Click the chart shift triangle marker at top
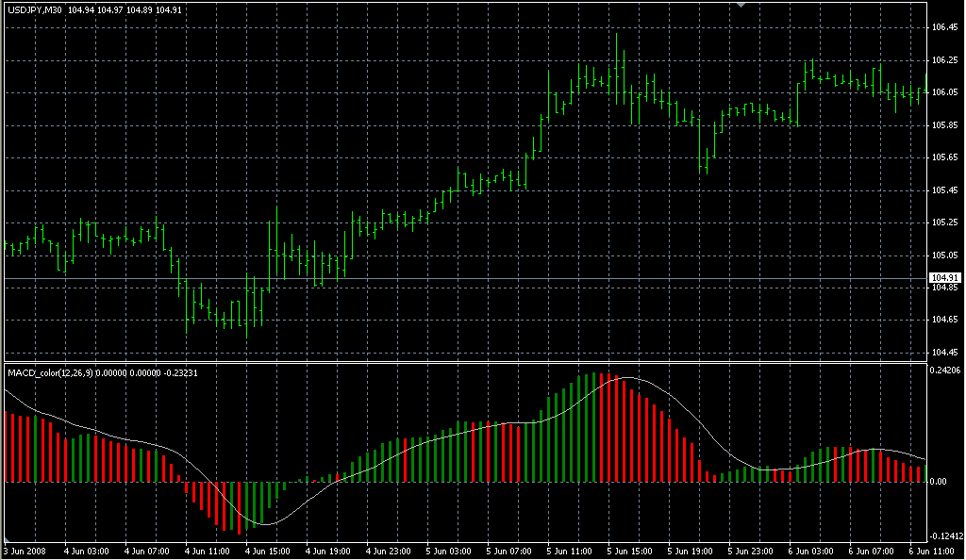Image resolution: width=966 pixels, height=560 pixels. [x=741, y=5]
